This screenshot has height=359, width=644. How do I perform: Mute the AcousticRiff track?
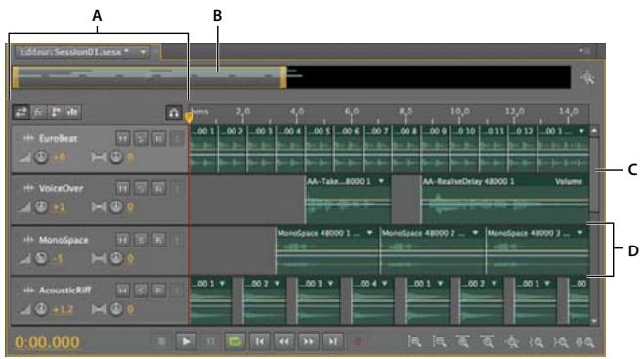[122, 291]
